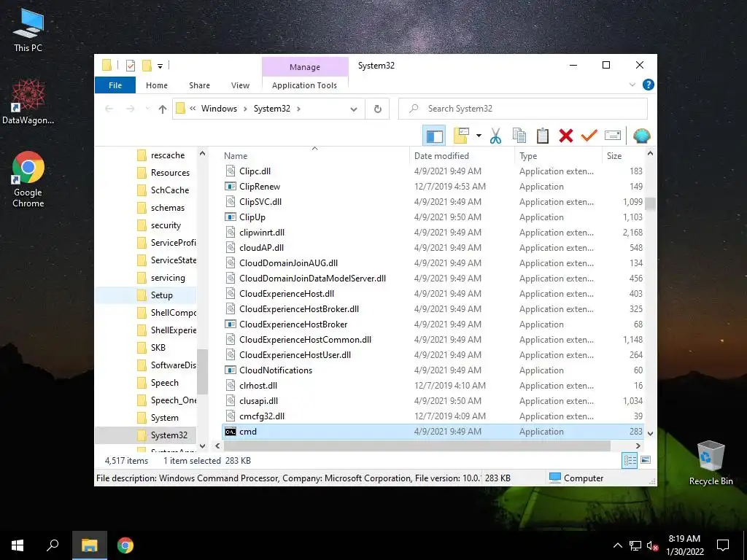Select the security folder in tree

coord(146,225)
